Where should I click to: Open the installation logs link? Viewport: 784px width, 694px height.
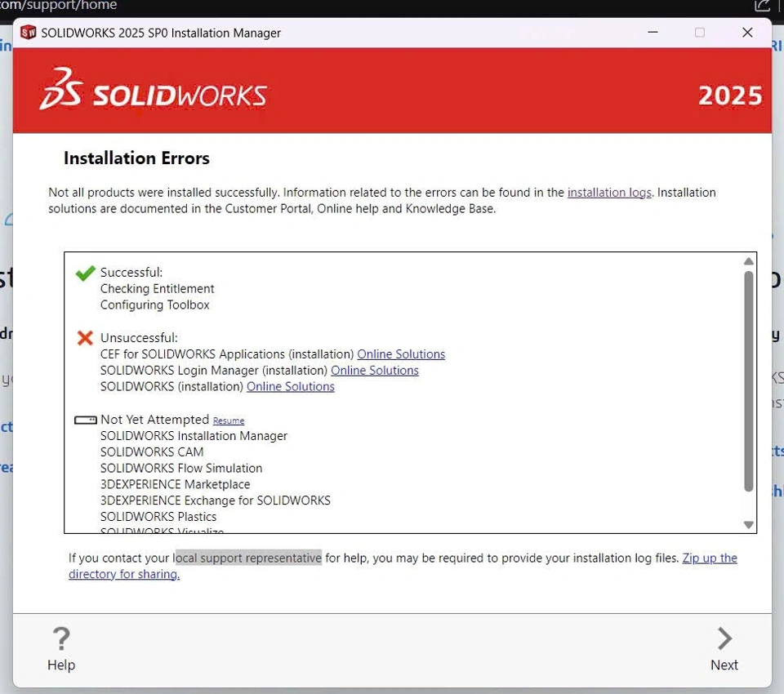[x=609, y=193]
